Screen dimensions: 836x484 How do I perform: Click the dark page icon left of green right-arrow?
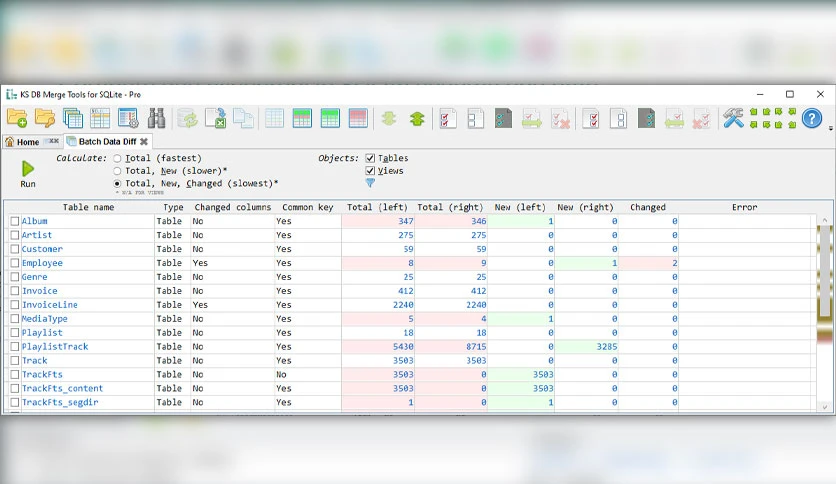tap(503, 118)
